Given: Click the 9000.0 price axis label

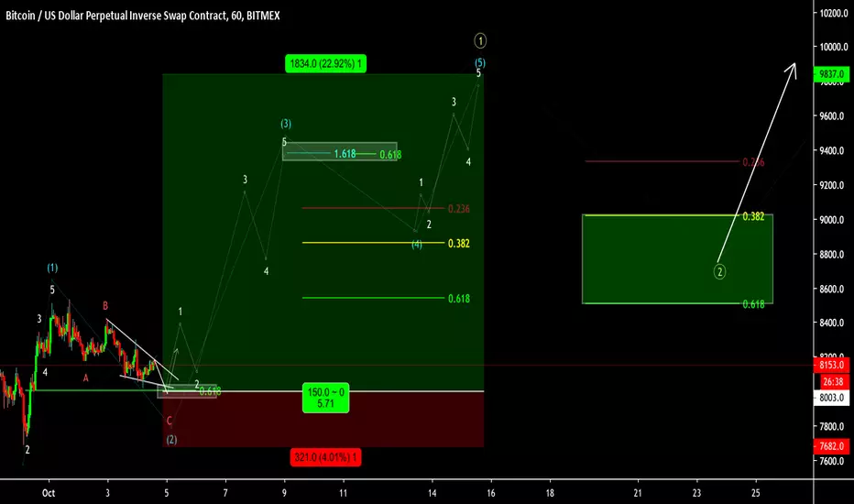Looking at the screenshot, I should click(833, 220).
